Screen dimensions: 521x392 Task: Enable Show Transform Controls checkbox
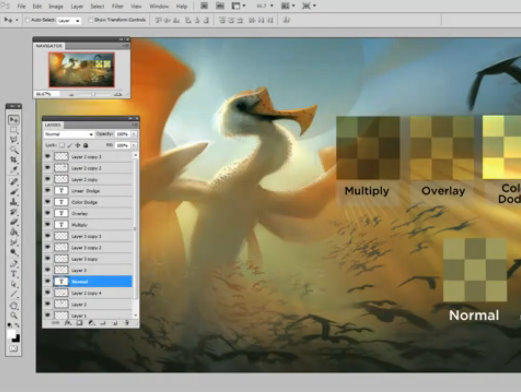tap(90, 20)
